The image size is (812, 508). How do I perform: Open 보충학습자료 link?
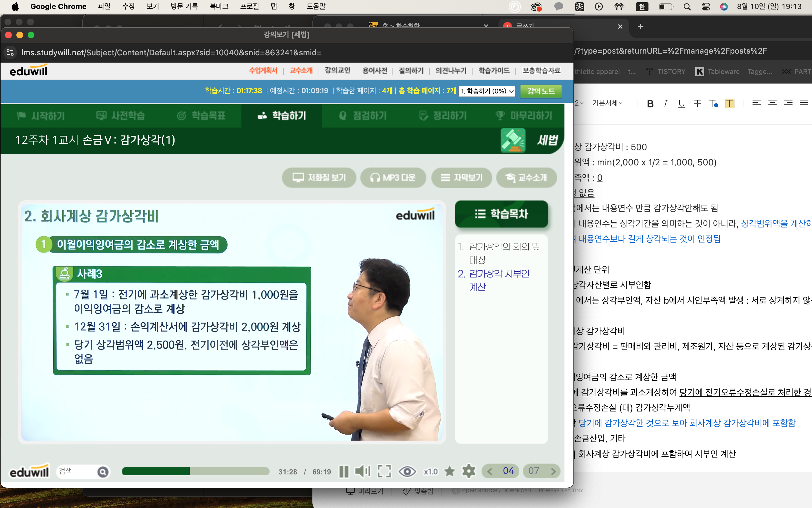click(x=541, y=71)
